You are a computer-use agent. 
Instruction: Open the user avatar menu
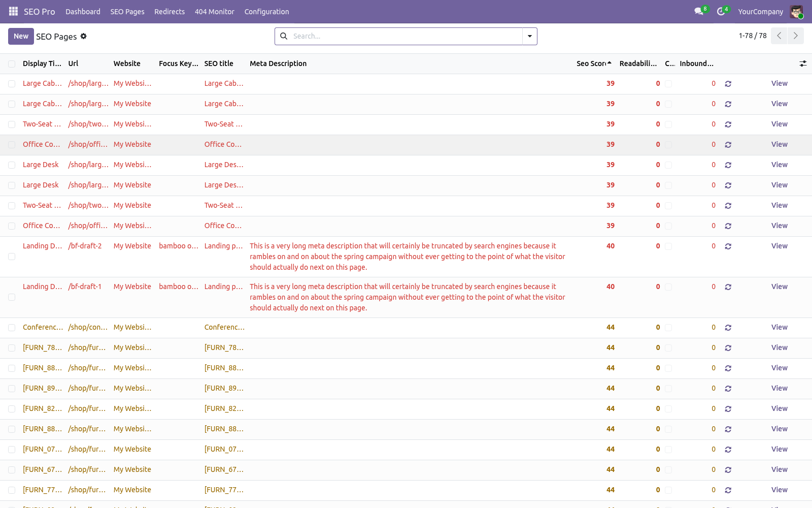(x=796, y=12)
